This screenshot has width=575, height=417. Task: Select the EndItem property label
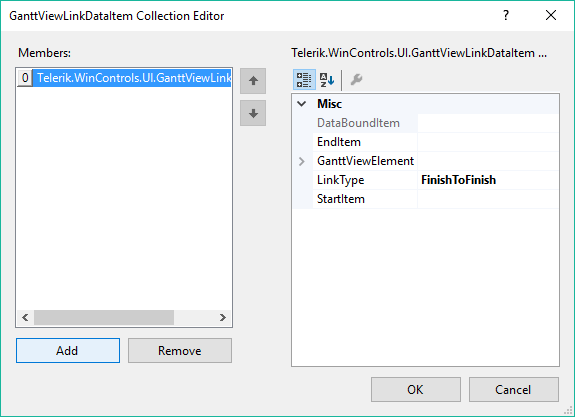(339, 142)
